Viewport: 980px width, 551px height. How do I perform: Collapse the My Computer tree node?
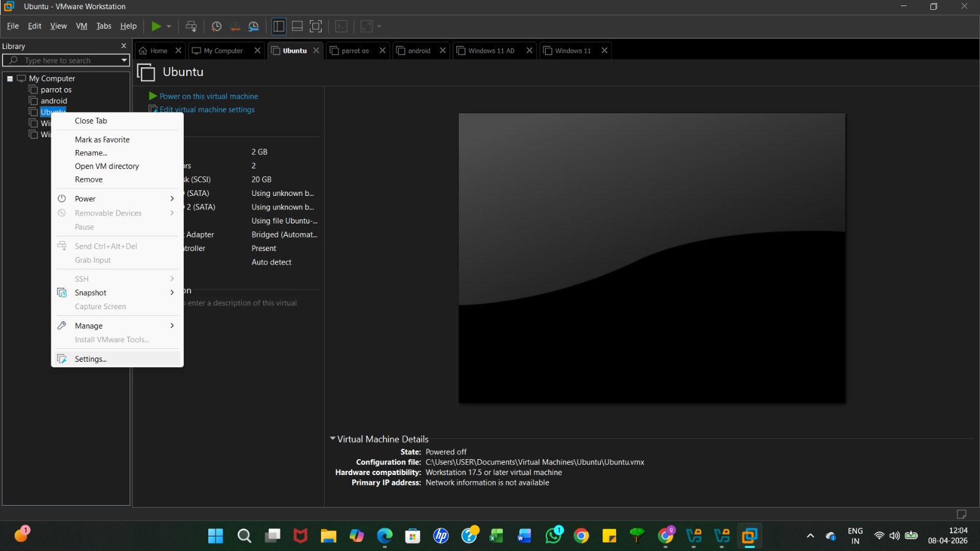coord(10,78)
